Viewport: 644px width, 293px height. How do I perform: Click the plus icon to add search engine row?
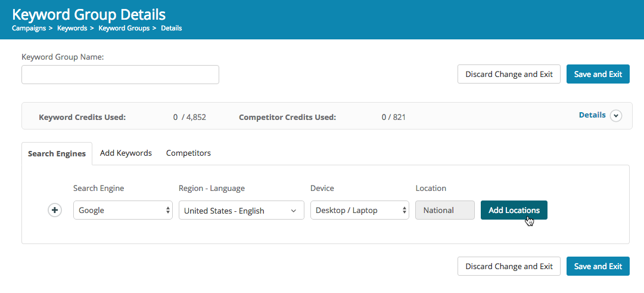pos(55,210)
